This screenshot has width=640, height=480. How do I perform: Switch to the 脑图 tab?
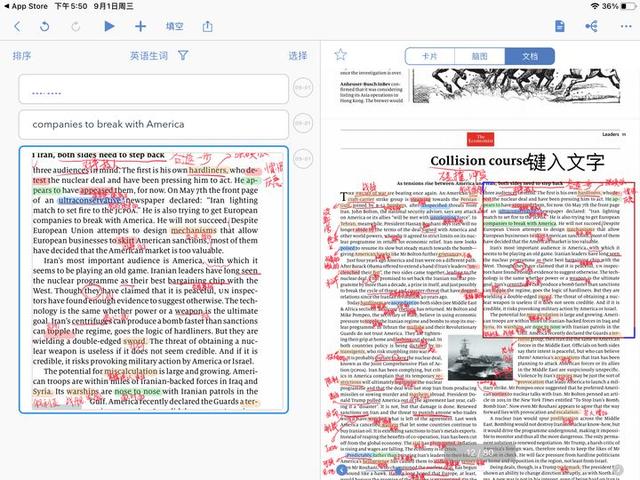(x=480, y=56)
